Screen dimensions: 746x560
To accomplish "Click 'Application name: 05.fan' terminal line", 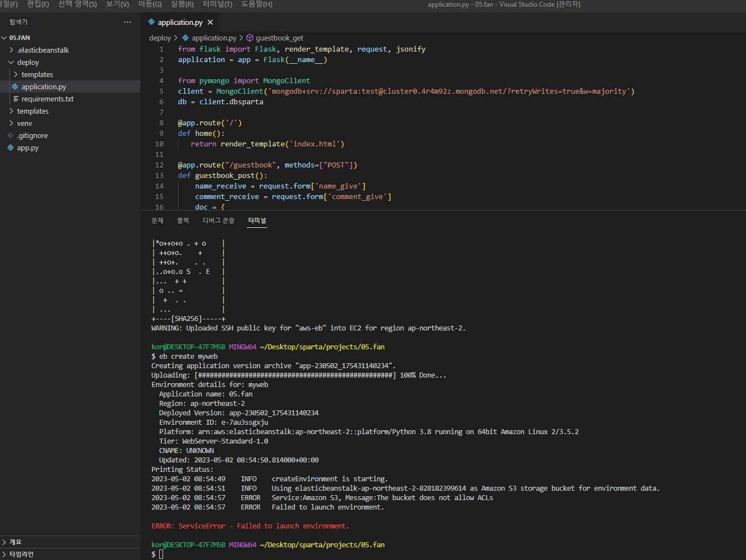I will pos(206,394).
